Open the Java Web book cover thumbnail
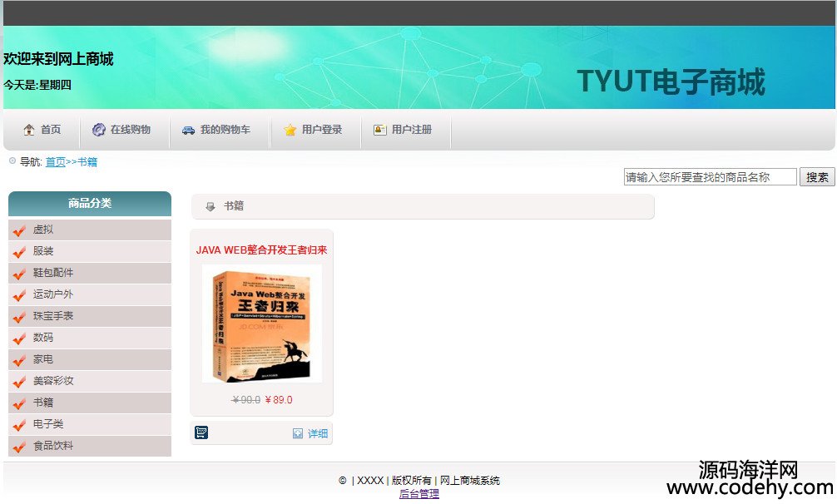The height and width of the screenshot is (504, 837). 261,324
